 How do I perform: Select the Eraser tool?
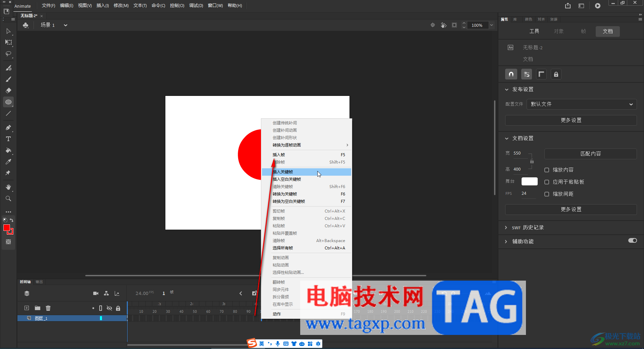click(8, 91)
